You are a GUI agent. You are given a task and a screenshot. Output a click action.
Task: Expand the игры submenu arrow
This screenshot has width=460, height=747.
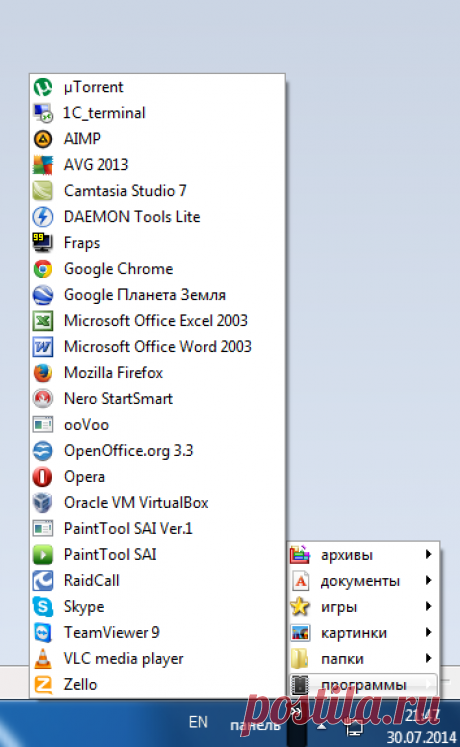tap(428, 606)
